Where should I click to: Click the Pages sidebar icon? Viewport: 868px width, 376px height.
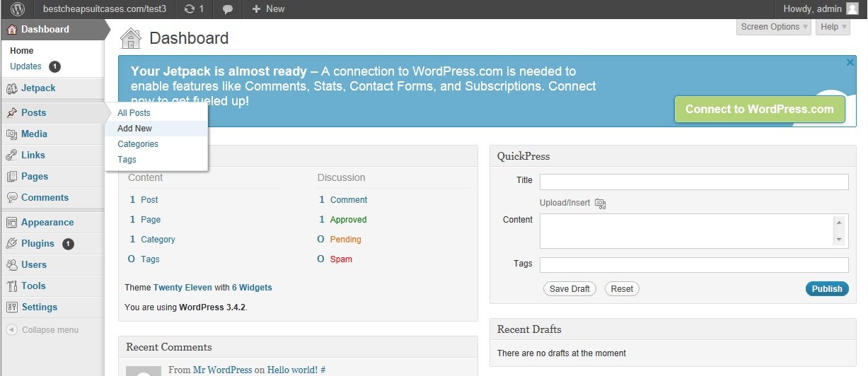click(11, 177)
